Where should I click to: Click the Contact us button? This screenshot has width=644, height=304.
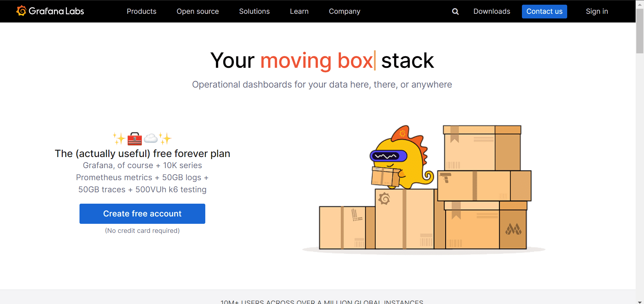coord(544,11)
